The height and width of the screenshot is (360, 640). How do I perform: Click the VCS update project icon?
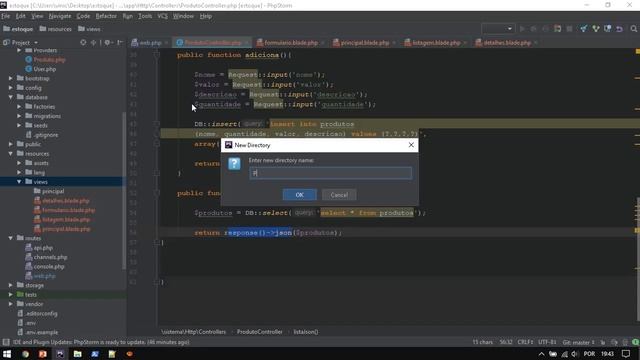(584, 29)
